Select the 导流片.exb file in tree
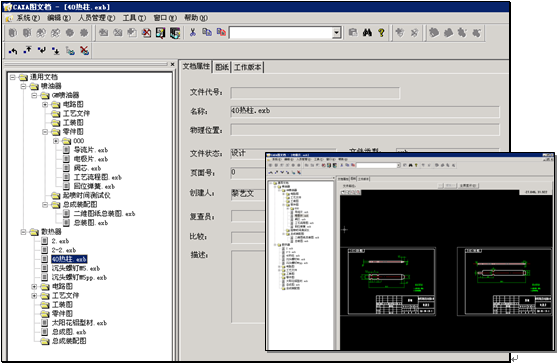Image resolution: width=560 pixels, height=364 pixels. coord(91,150)
